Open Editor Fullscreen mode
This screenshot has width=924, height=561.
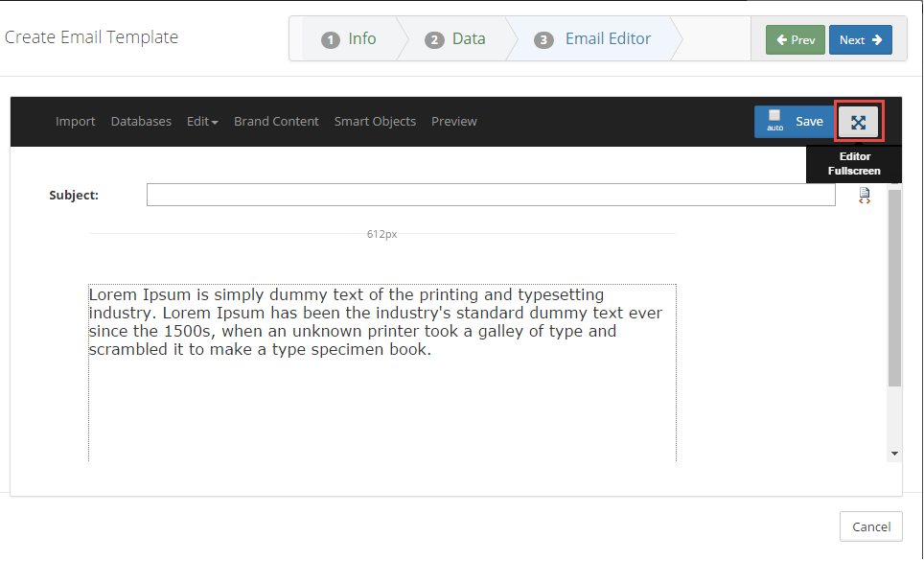pyautogui.click(x=858, y=122)
